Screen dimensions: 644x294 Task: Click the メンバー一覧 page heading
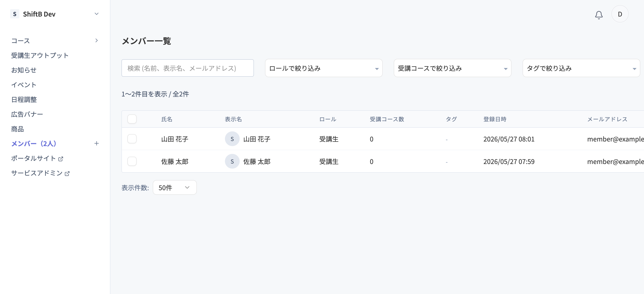click(x=146, y=41)
